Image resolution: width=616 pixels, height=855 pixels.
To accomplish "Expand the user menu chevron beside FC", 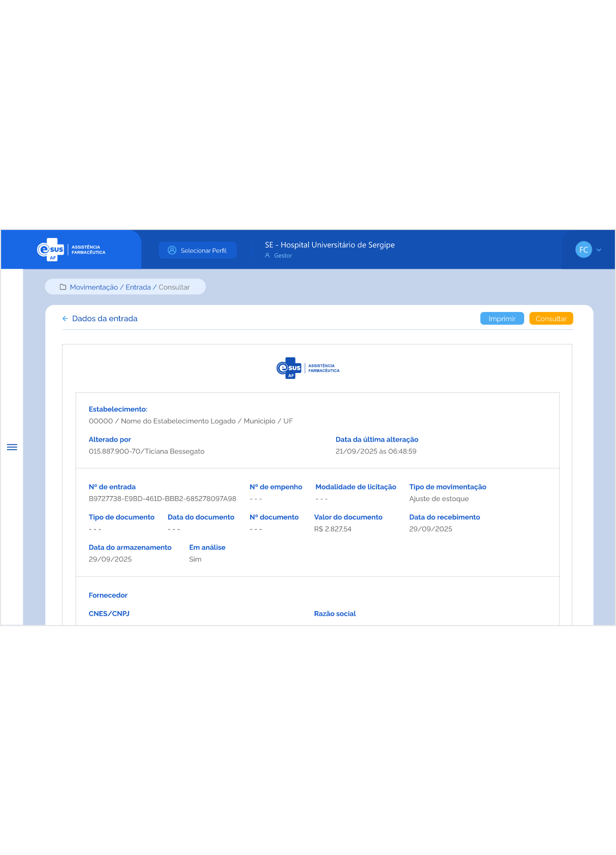I will tap(599, 250).
